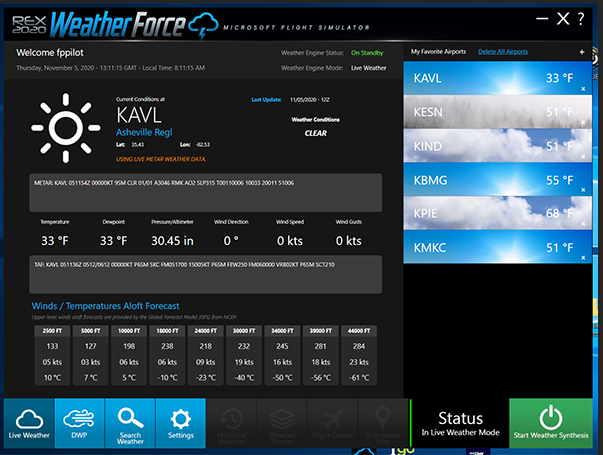This screenshot has height=455, width=603.
Task: Click the 30.45 in pressure value
Action: [x=172, y=241]
